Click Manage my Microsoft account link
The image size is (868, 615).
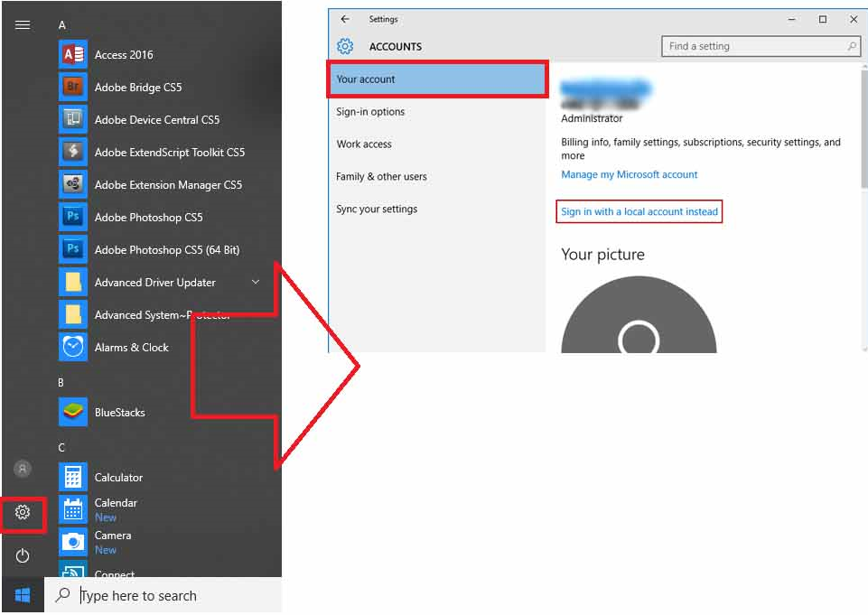[630, 174]
